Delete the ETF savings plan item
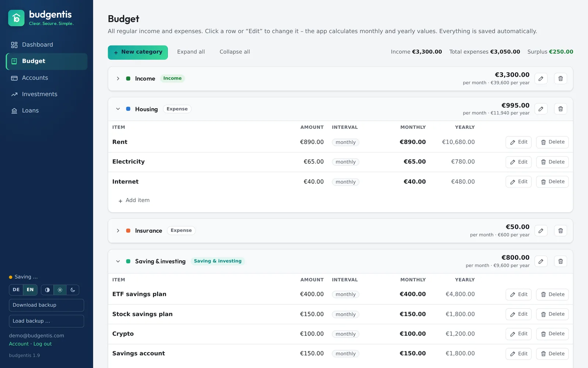The height and width of the screenshot is (368, 588). tap(552, 294)
